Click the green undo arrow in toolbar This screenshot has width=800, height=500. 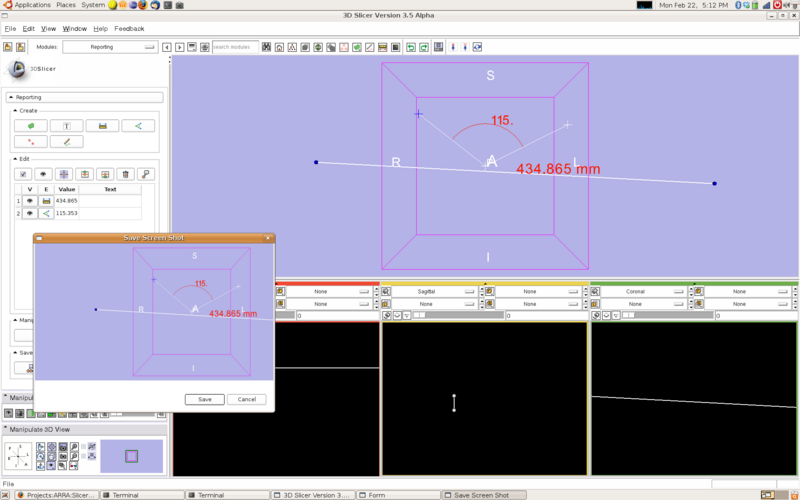click(x=410, y=47)
